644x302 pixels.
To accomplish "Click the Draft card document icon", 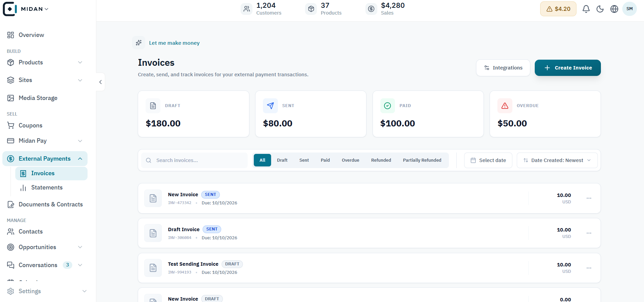I will click(153, 106).
